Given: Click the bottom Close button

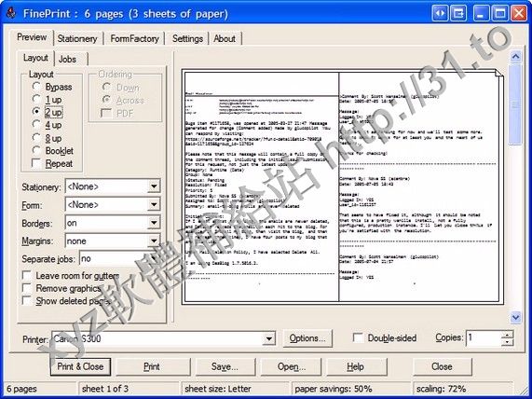Looking at the screenshot, I should pos(442,366).
